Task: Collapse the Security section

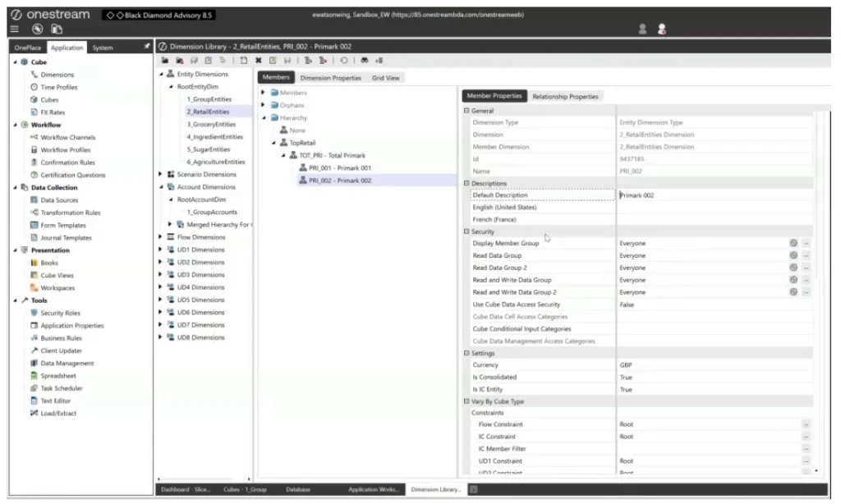Action: pos(466,231)
